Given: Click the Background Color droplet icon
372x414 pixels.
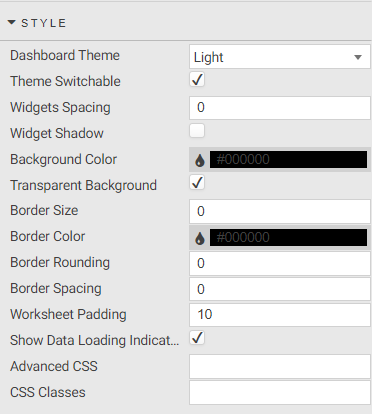Looking at the screenshot, I should point(200,160).
